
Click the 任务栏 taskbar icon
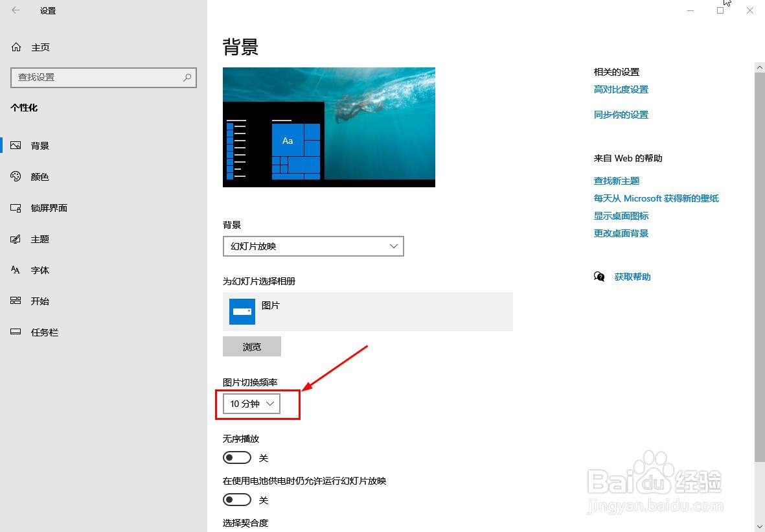tap(16, 332)
